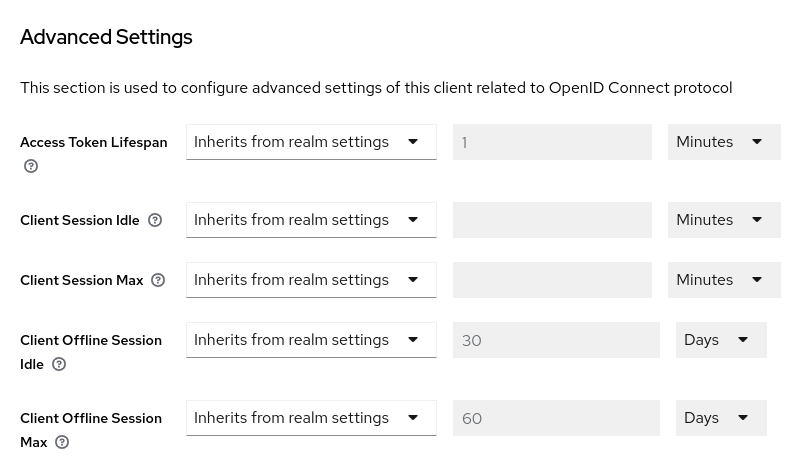This screenshot has height=472, width=801.
Task: Click help icon for Client Offline Session Max
Action: click(62, 442)
